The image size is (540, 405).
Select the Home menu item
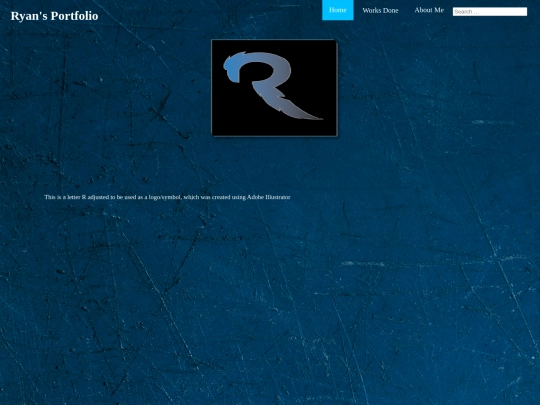pyautogui.click(x=338, y=10)
